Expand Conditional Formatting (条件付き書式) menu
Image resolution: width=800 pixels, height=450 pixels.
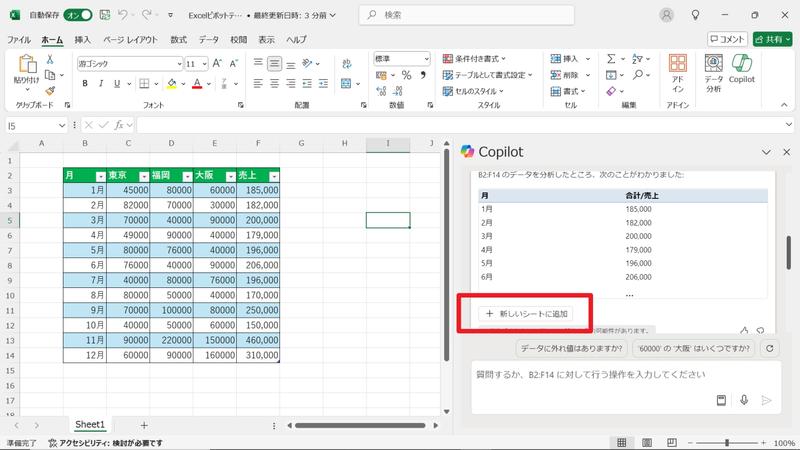[x=474, y=59]
